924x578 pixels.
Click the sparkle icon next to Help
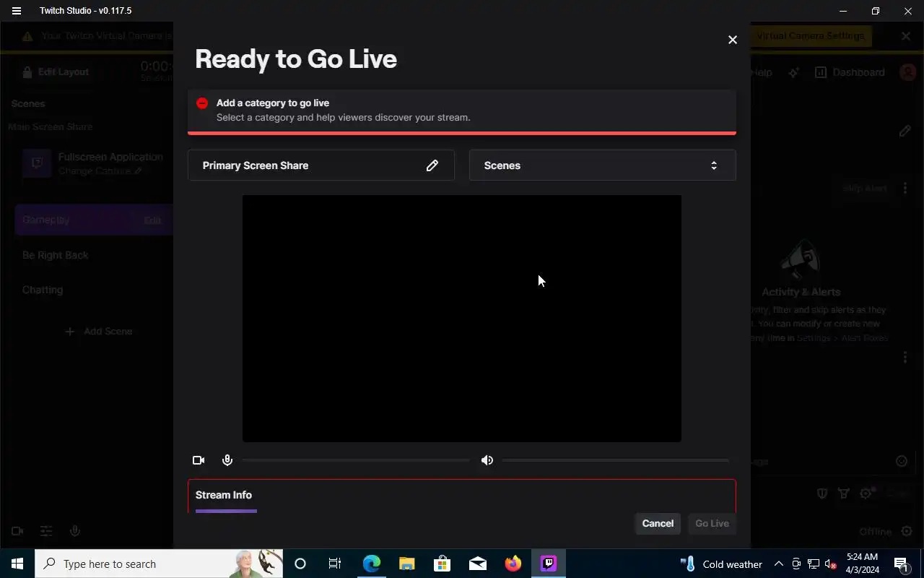pos(793,72)
